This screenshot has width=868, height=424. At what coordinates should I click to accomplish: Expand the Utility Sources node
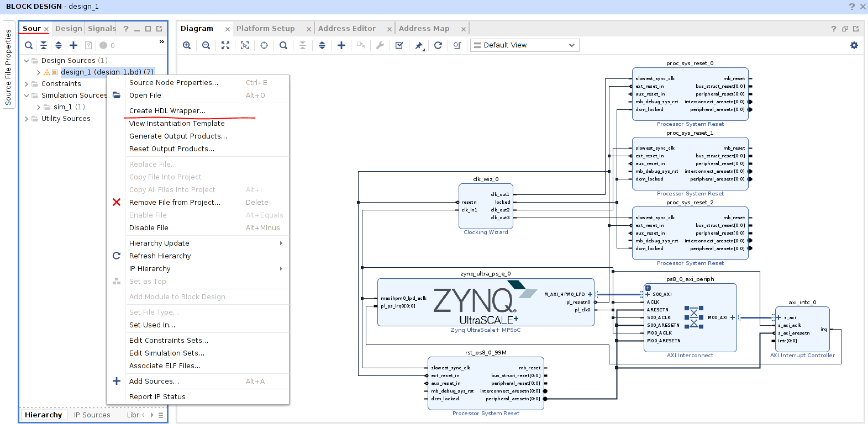[27, 119]
